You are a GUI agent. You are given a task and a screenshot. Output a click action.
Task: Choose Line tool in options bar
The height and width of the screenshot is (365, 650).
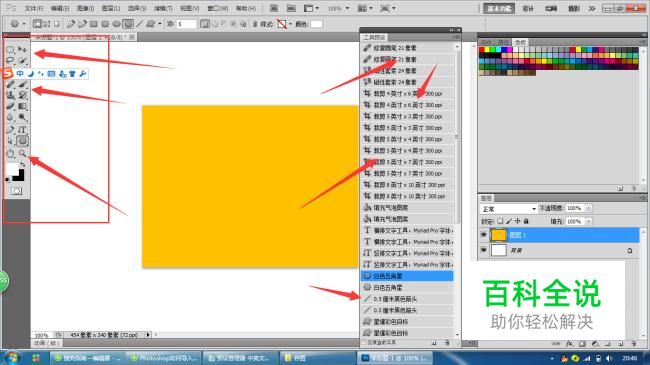(140, 24)
